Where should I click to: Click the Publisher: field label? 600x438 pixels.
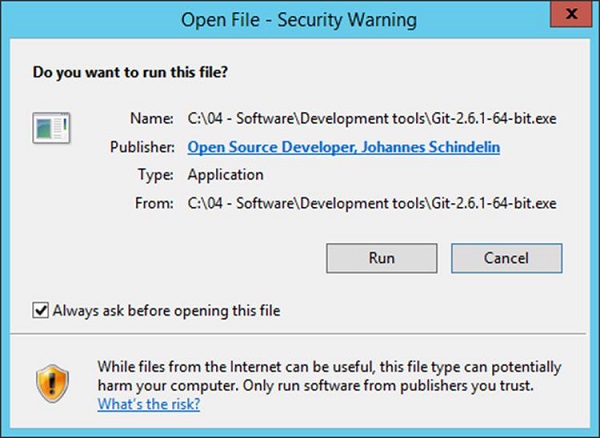tap(142, 147)
